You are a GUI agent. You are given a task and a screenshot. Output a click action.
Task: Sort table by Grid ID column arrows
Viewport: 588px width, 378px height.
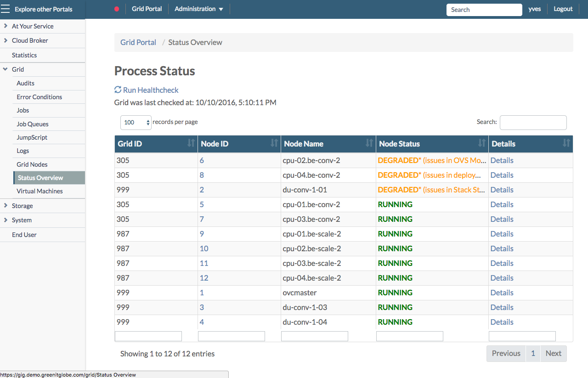click(x=191, y=143)
